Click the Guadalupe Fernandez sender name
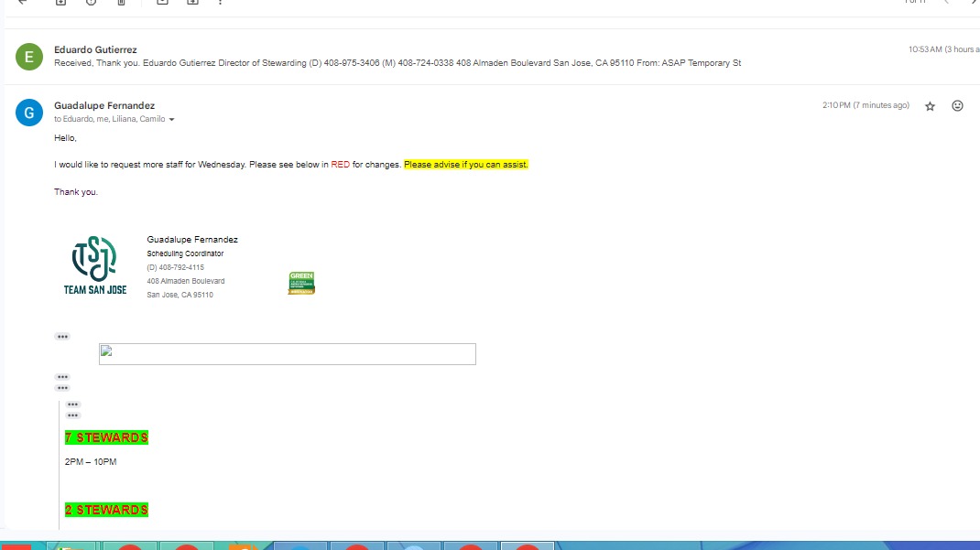 coord(104,106)
